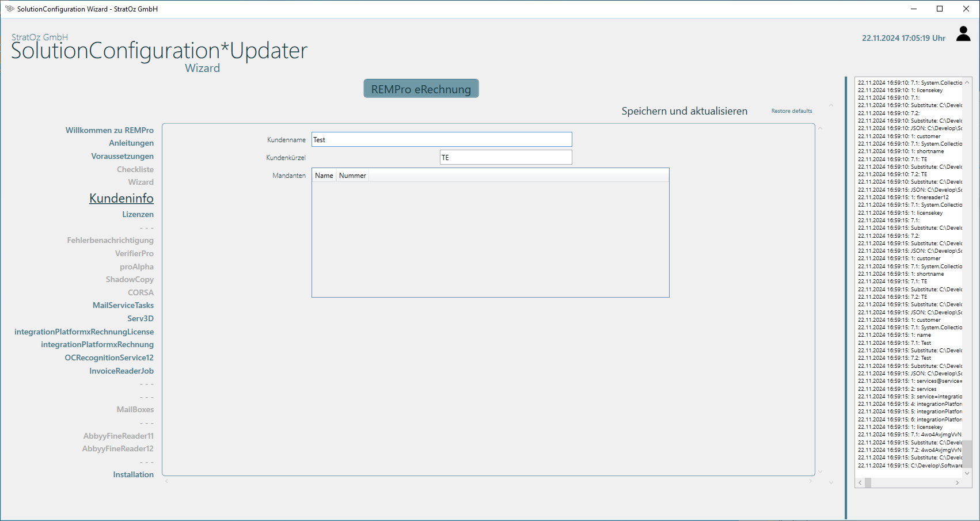Click the app icon in title bar
The height and width of the screenshot is (521, 980).
9,9
